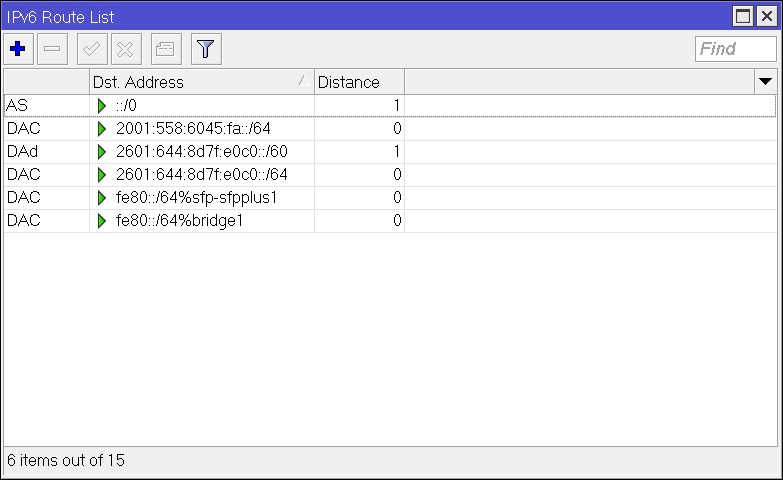Select the ::/0 default route row
Viewport: 783px width, 480px height.
tap(390, 105)
